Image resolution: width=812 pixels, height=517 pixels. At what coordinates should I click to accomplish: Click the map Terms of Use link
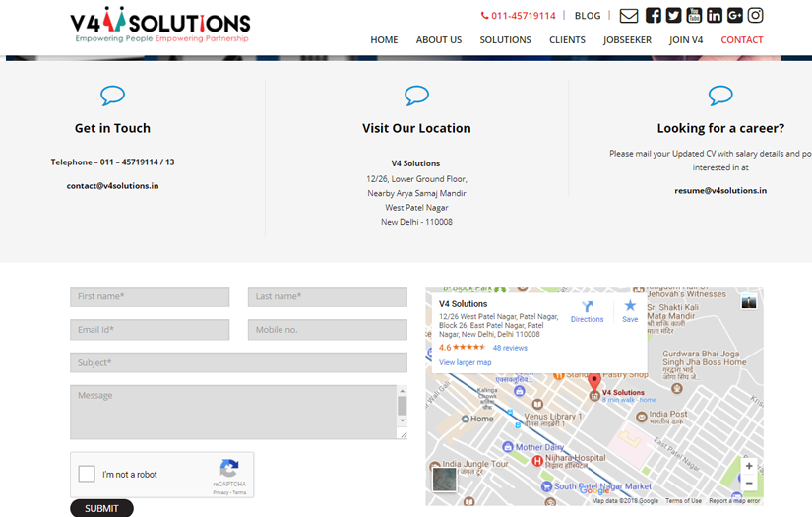pos(683,501)
